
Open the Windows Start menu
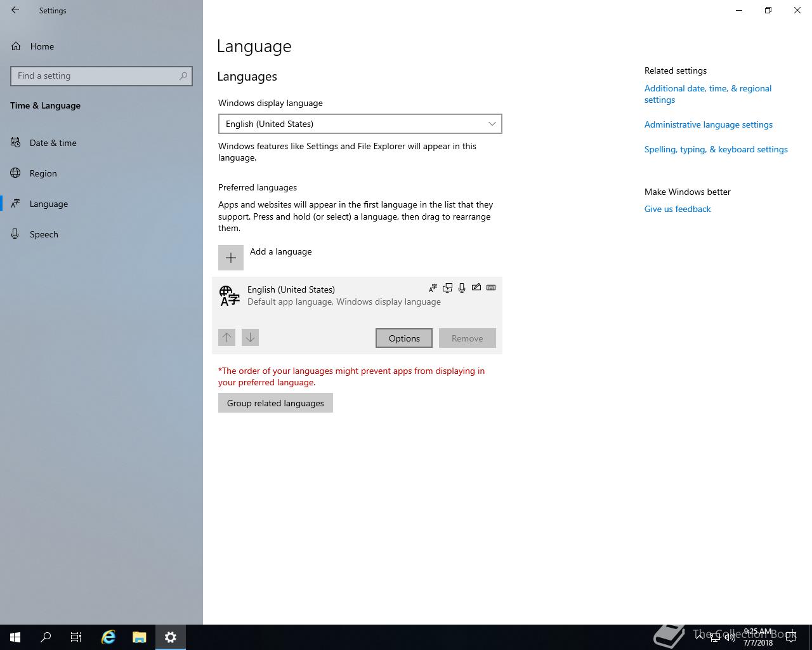(x=15, y=637)
